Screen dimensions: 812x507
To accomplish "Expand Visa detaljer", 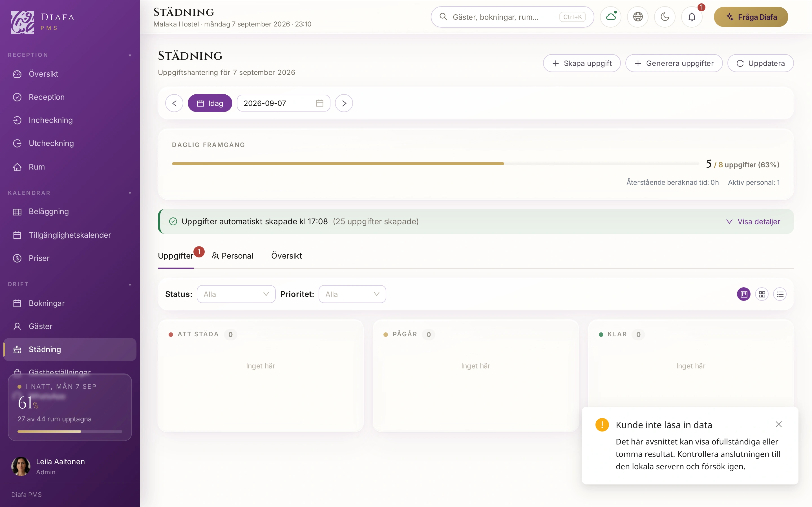I will tap(753, 222).
